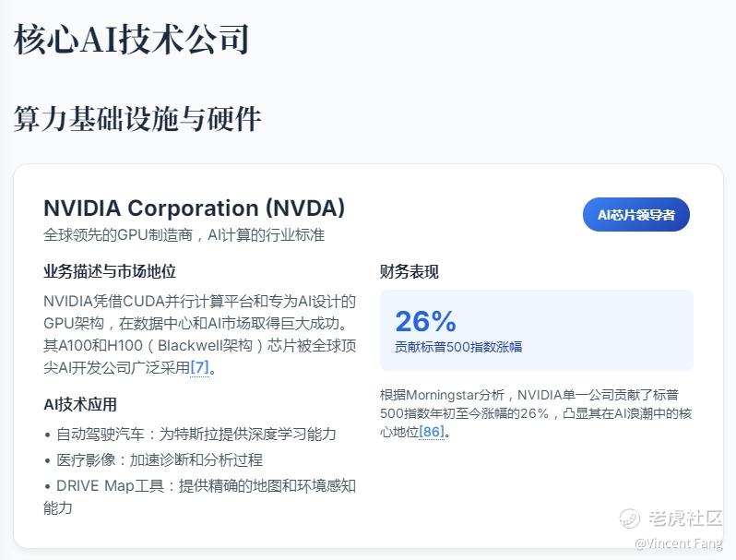The width and height of the screenshot is (736, 560).
Task: Click the NVIDIA Corporation (NVDA) card title
Action: point(194,208)
